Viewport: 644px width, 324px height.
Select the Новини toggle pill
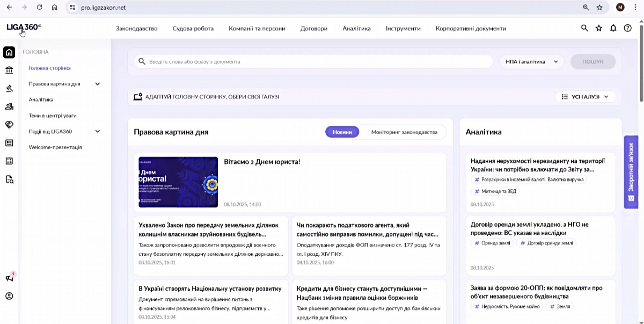coord(342,132)
